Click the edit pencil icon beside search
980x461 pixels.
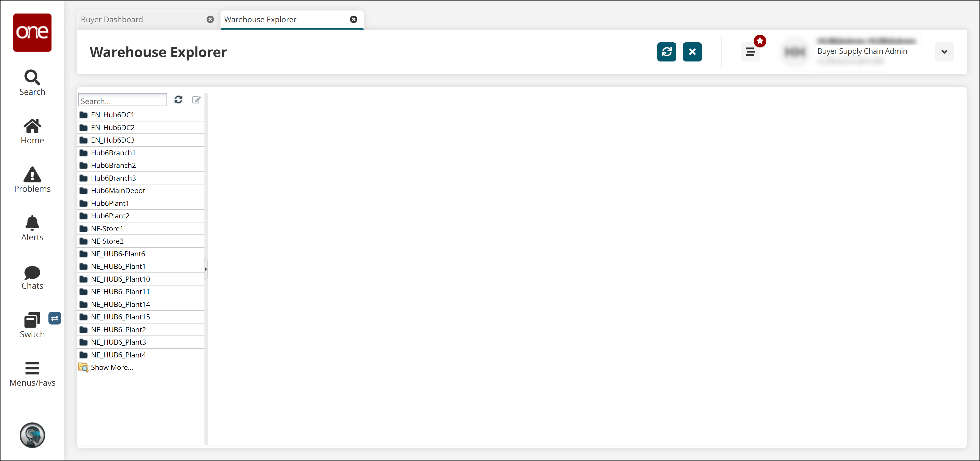(196, 100)
